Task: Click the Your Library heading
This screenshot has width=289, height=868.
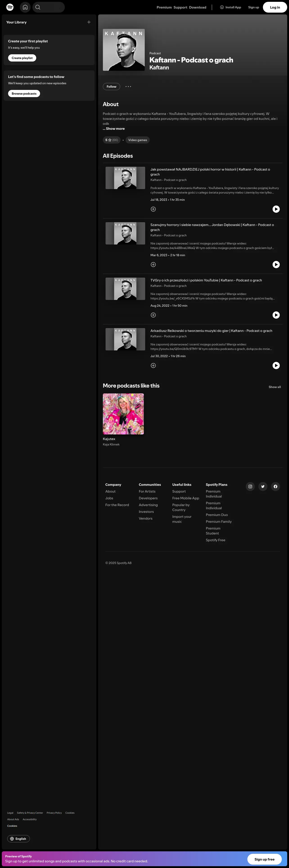Action: pyautogui.click(x=16, y=22)
